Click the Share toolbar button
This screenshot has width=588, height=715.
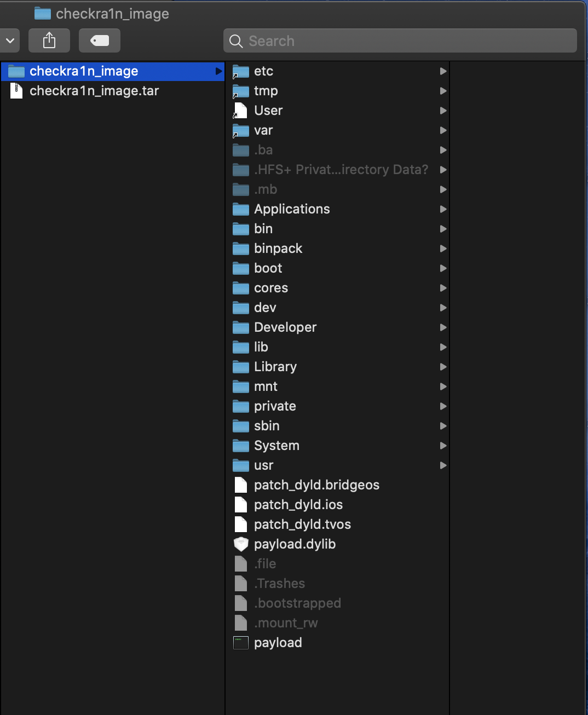pyautogui.click(x=49, y=41)
